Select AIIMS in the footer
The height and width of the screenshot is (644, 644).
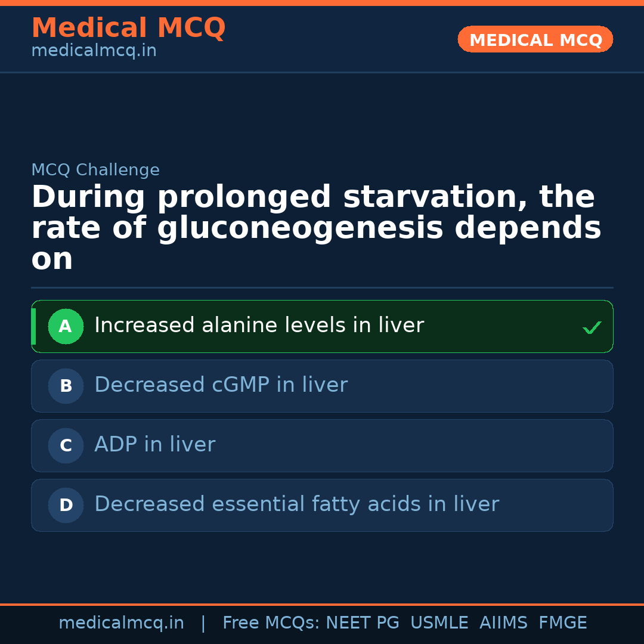(503, 623)
